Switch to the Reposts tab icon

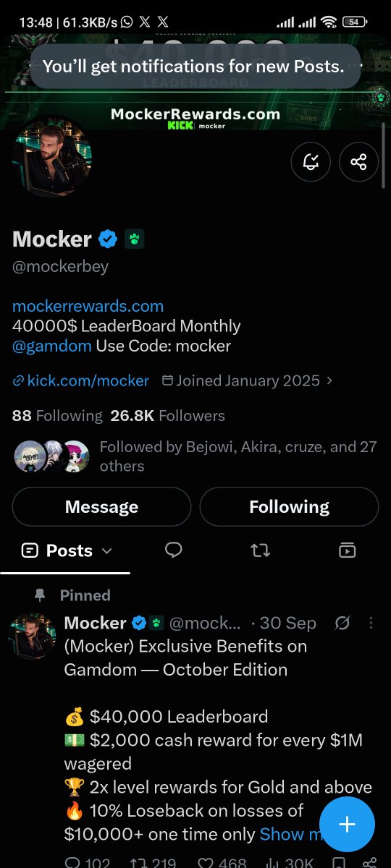click(260, 550)
